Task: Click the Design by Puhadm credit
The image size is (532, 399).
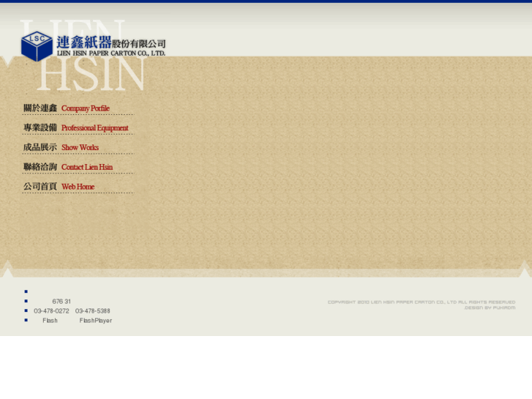Action: (x=490, y=307)
